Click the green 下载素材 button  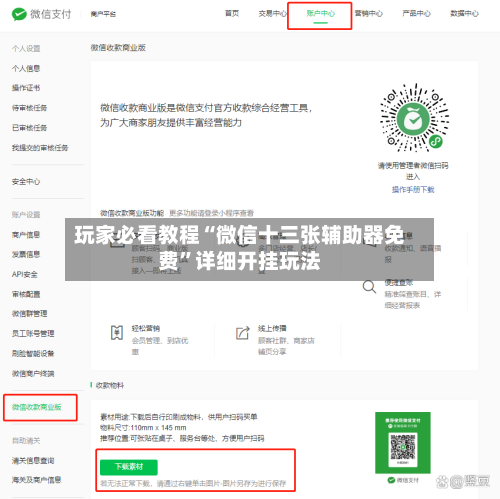tap(129, 467)
